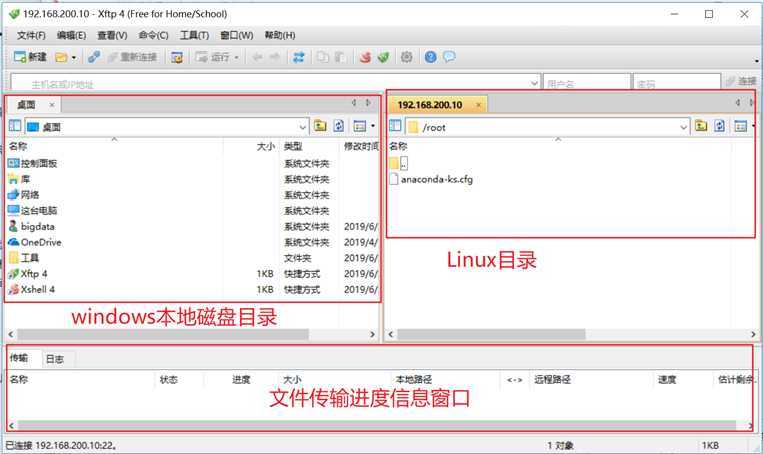Click the 运行 run button
The width and height of the screenshot is (763, 454).
click(x=212, y=57)
